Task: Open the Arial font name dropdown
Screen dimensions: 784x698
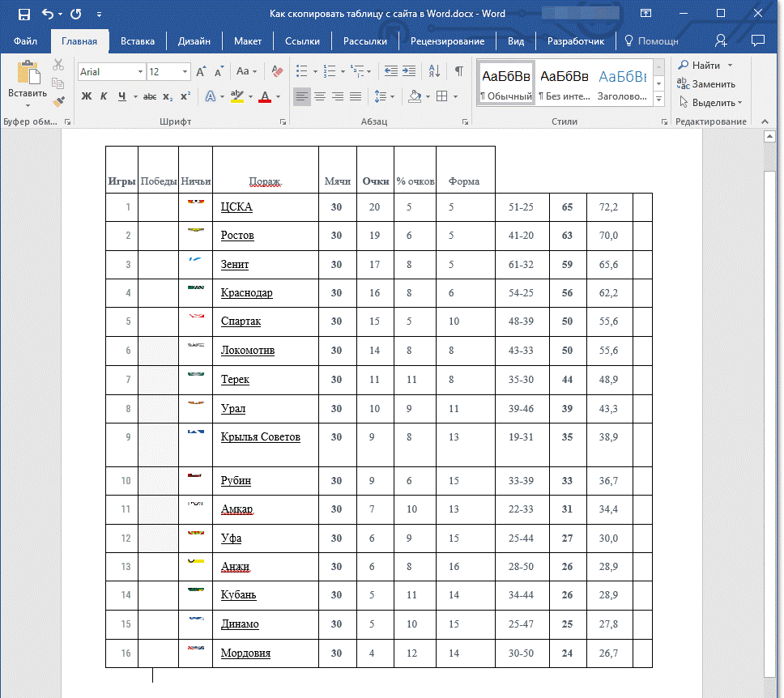Action: tap(140, 72)
